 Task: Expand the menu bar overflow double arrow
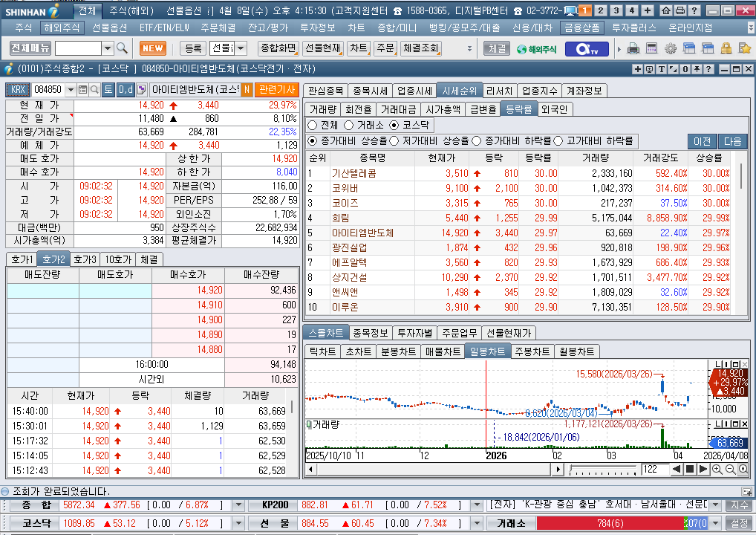751,27
